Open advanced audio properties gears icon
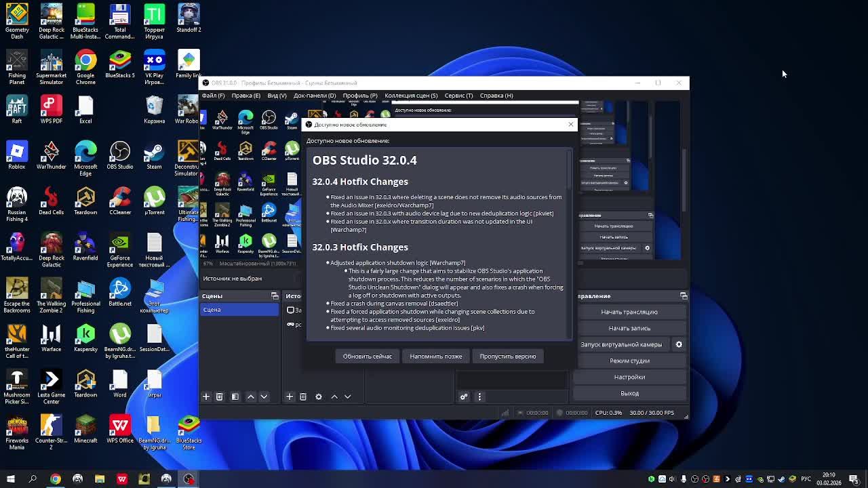Image resolution: width=868 pixels, height=488 pixels. [x=464, y=396]
